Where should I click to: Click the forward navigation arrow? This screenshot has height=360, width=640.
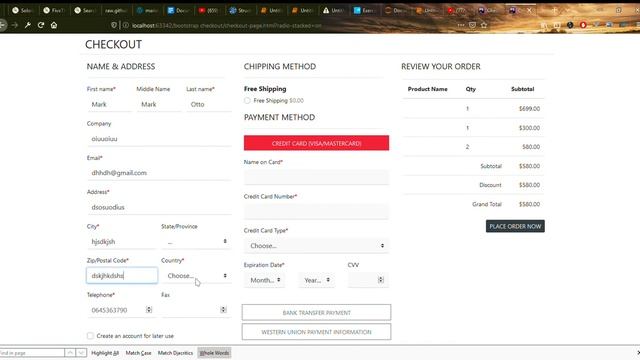click(x=15, y=25)
